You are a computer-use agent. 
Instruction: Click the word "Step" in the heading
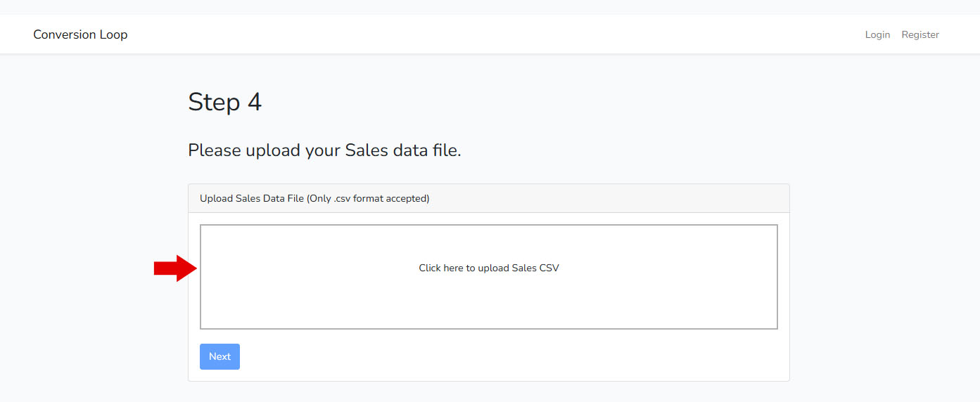point(214,103)
